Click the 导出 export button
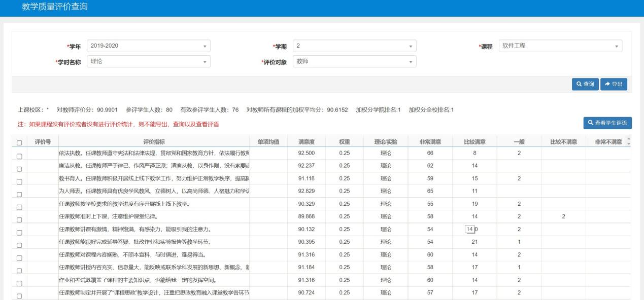Screen dimensions: 644x300 tap(614, 84)
